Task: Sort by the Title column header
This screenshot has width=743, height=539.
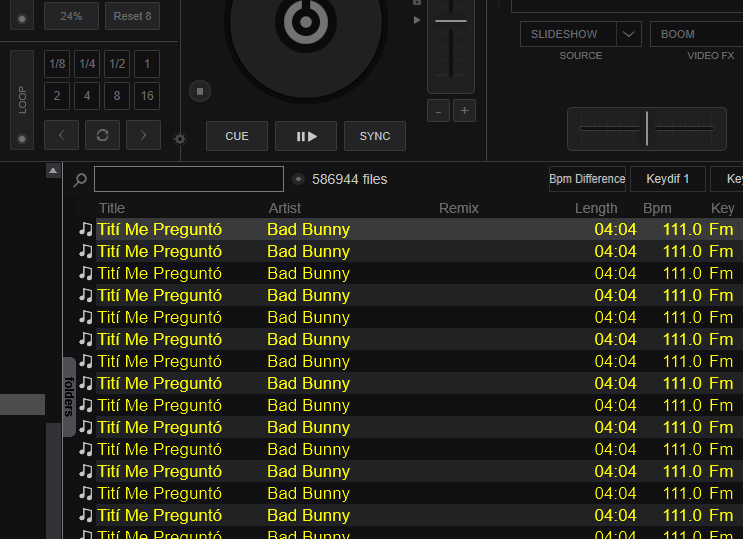Action: pos(112,208)
